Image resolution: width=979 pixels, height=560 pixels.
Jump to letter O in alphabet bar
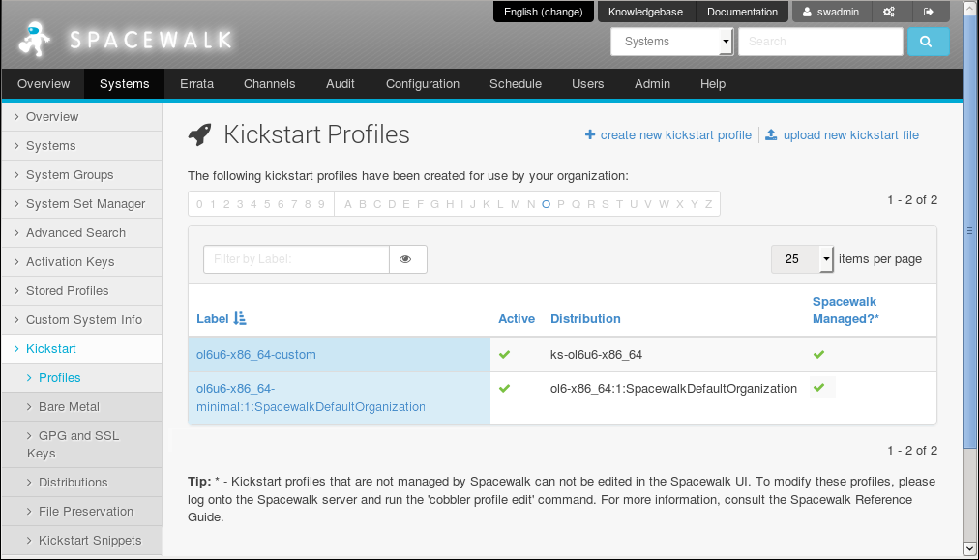pos(547,204)
